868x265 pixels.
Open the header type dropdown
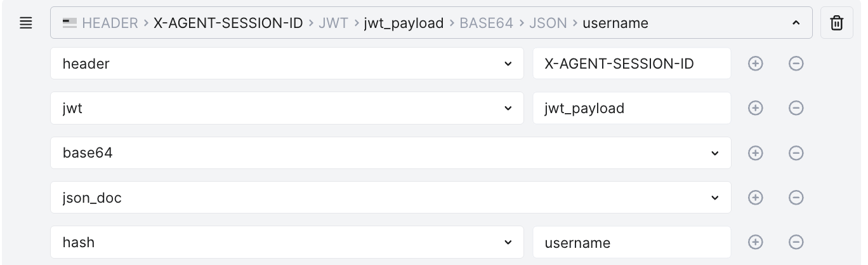pyautogui.click(x=287, y=64)
